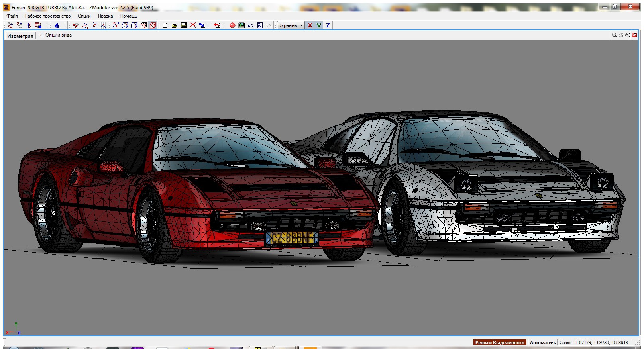Toggle the Z axis lock
Screen dimensions: 644x349
click(328, 25)
